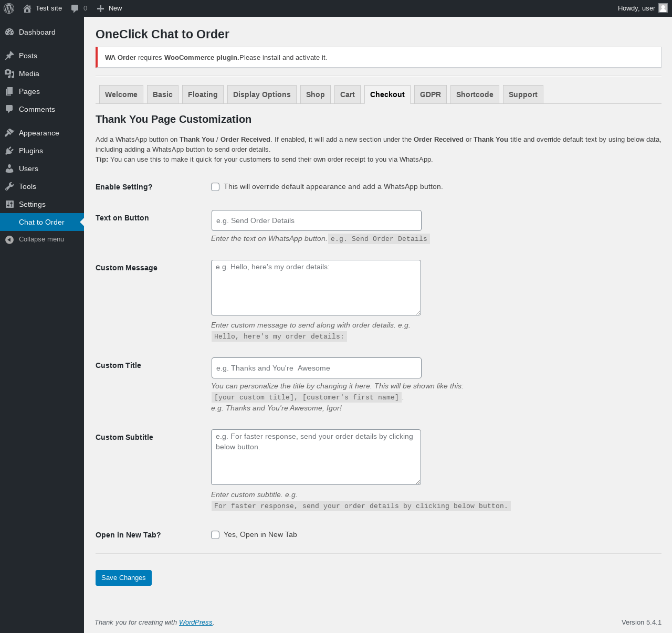
Task: Open the Settings menu label
Action: [32, 204]
